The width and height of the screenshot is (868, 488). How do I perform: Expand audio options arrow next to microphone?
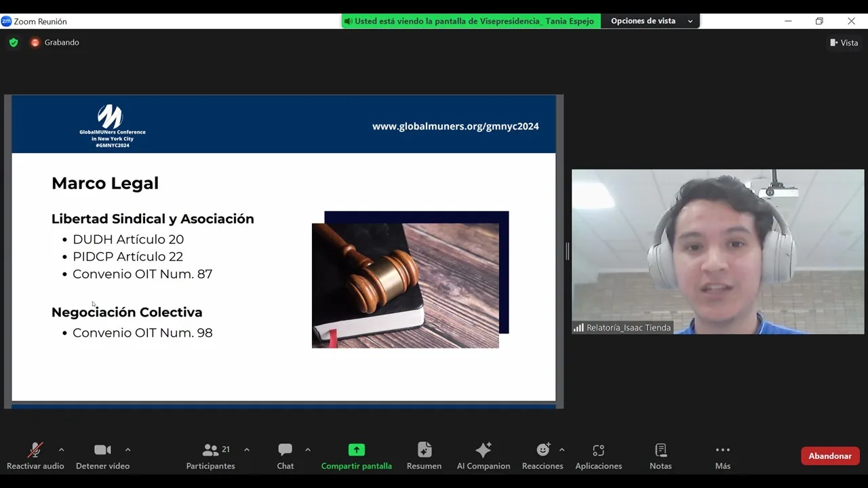(62, 450)
